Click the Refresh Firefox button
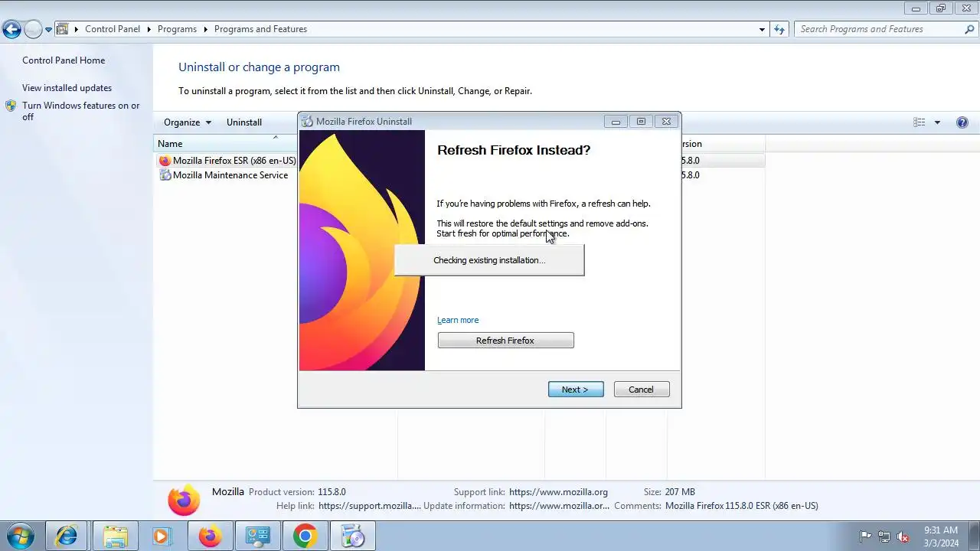This screenshot has height=551, width=980. pos(505,341)
